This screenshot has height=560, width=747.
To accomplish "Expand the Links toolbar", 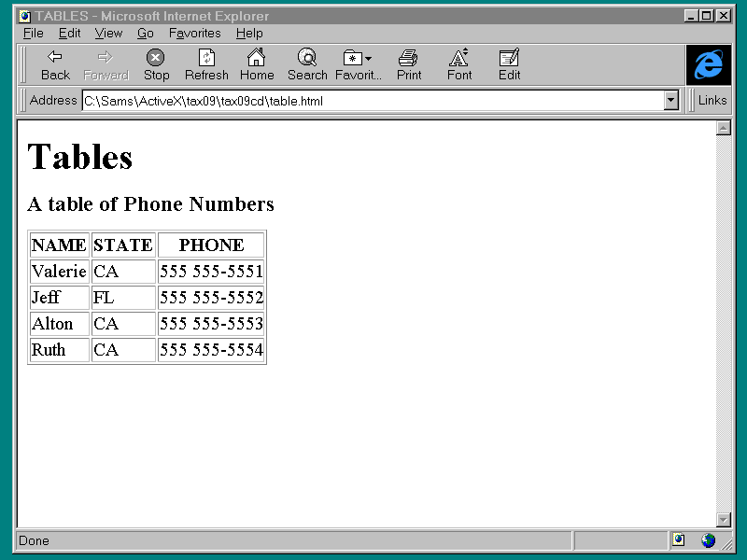I will pos(712,101).
